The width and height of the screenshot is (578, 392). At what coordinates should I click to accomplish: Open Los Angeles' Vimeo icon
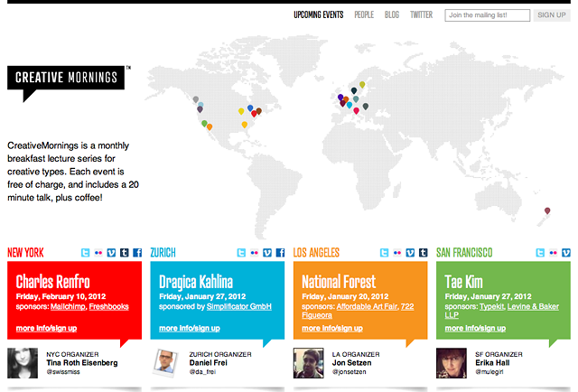[x=410, y=253]
